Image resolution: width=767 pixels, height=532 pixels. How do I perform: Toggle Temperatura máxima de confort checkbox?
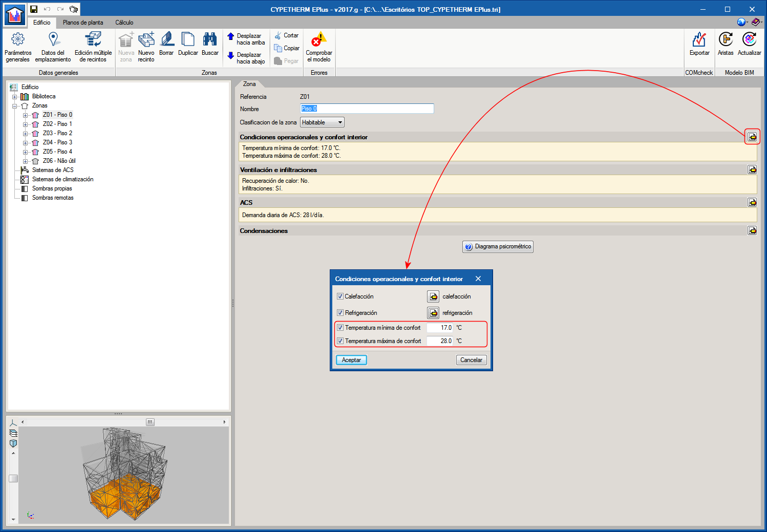click(x=340, y=341)
